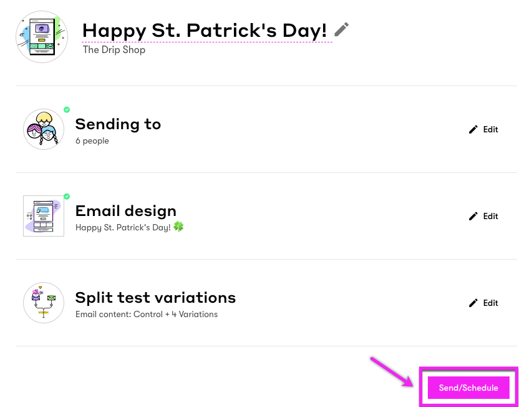The height and width of the screenshot is (407, 532).
Task: Edit the Split test variations
Action: (490, 303)
